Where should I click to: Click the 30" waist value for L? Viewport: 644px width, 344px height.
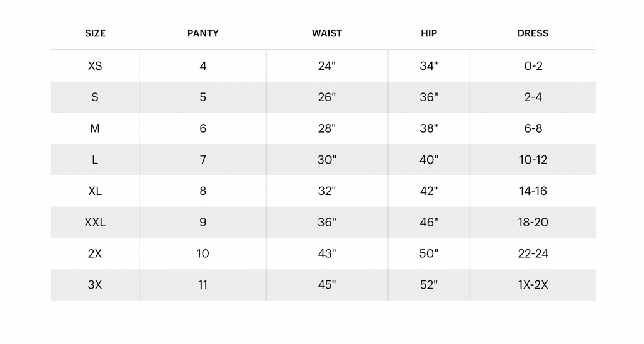point(327,160)
